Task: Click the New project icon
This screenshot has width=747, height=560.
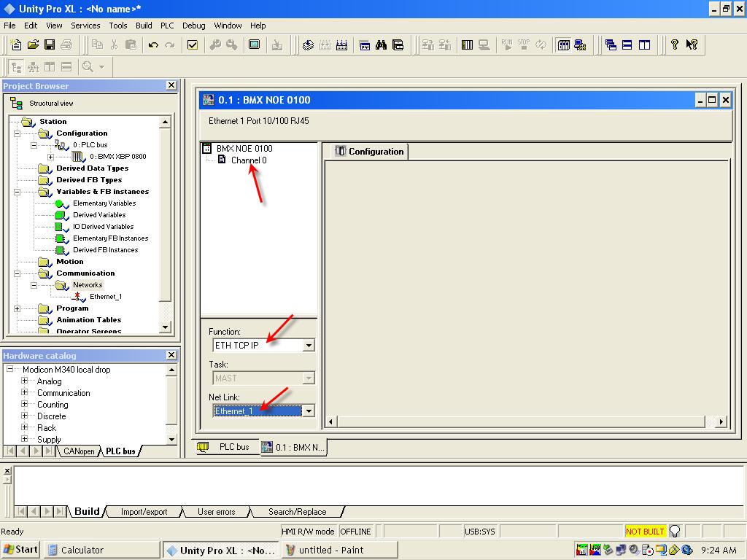Action: click(x=16, y=44)
